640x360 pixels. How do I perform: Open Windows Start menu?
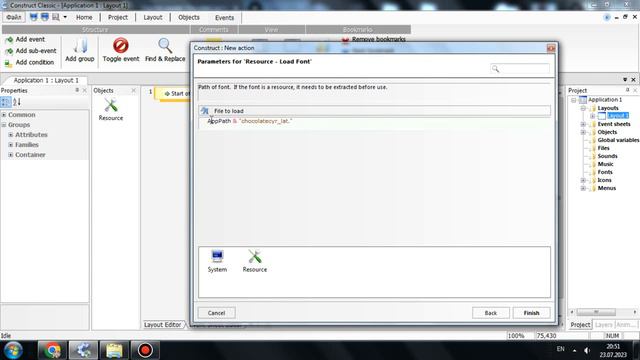(x=13, y=350)
